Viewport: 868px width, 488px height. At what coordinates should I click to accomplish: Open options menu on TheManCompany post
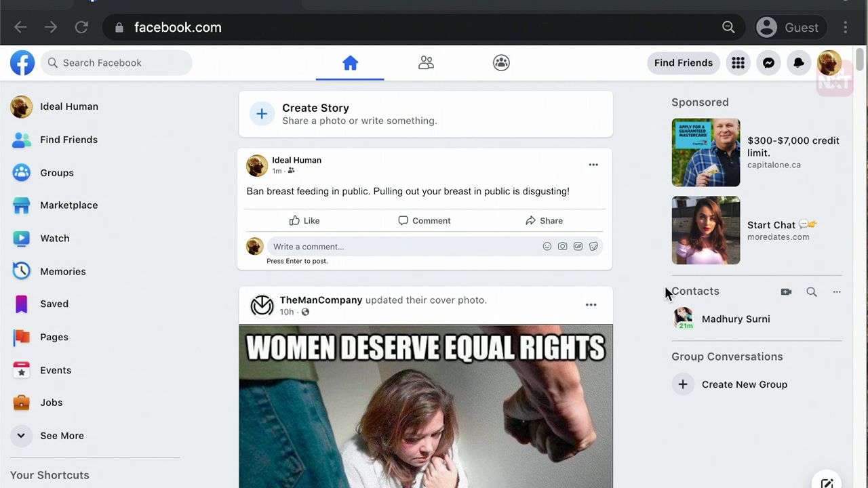591,305
